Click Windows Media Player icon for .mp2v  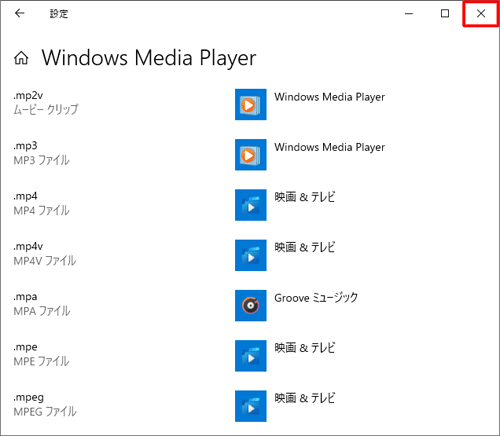[x=251, y=104]
